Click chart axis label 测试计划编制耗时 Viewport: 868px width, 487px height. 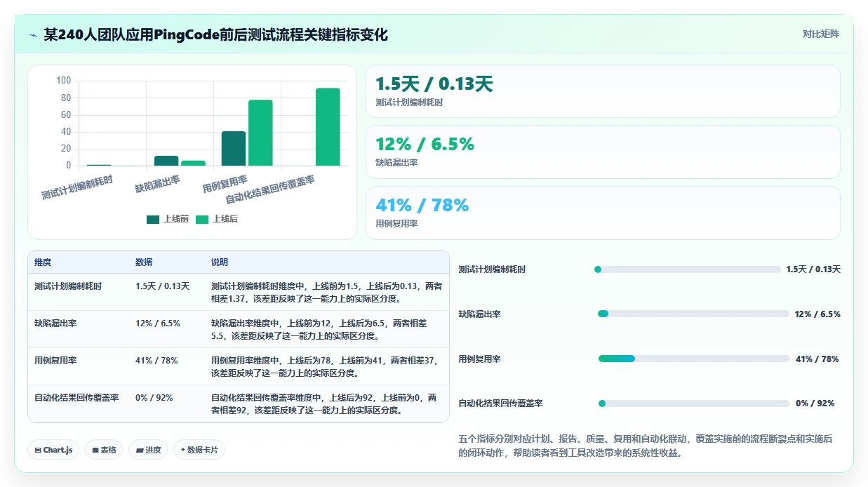(x=77, y=187)
